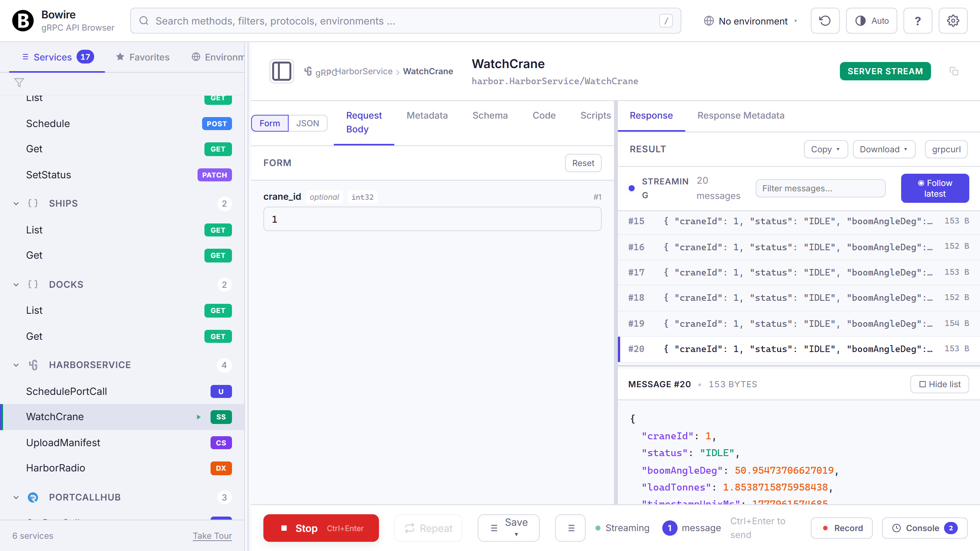
Task: Open the Download dropdown
Action: coord(884,149)
